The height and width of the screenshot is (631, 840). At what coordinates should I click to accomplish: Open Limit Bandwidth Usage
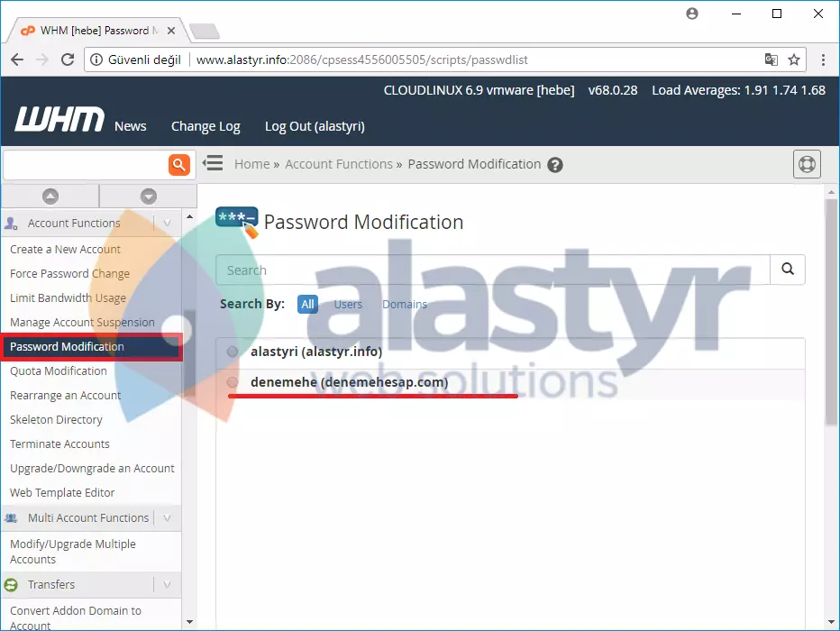click(x=68, y=297)
